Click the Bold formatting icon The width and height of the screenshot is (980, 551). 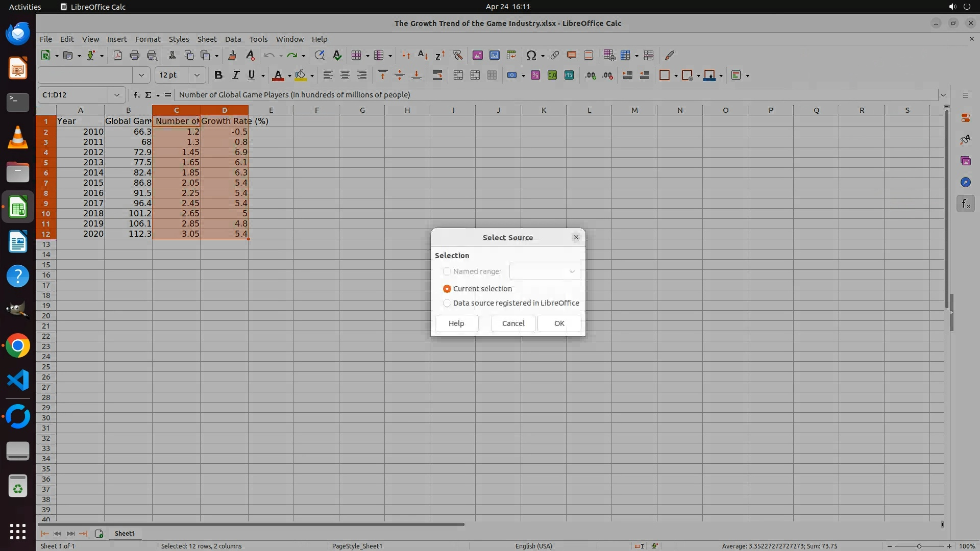tap(218, 76)
